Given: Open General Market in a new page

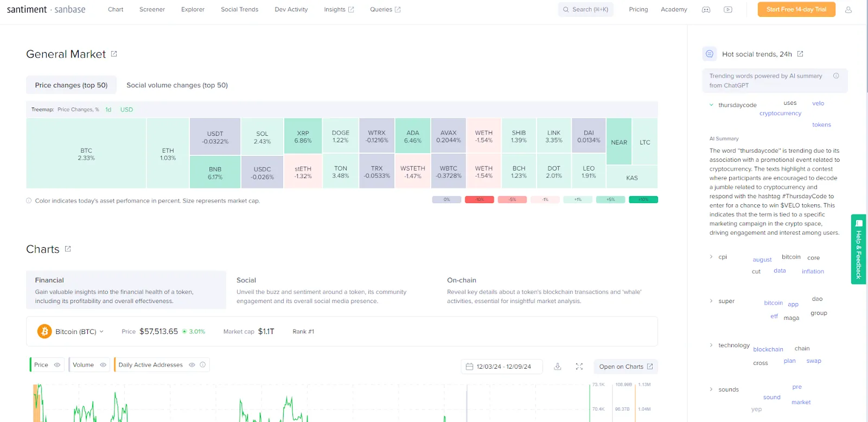Looking at the screenshot, I should tap(114, 54).
